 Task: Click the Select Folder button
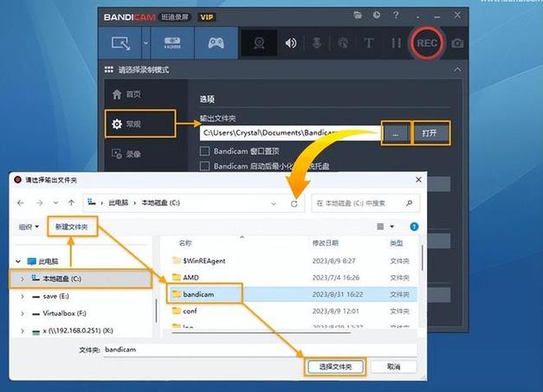(x=335, y=367)
